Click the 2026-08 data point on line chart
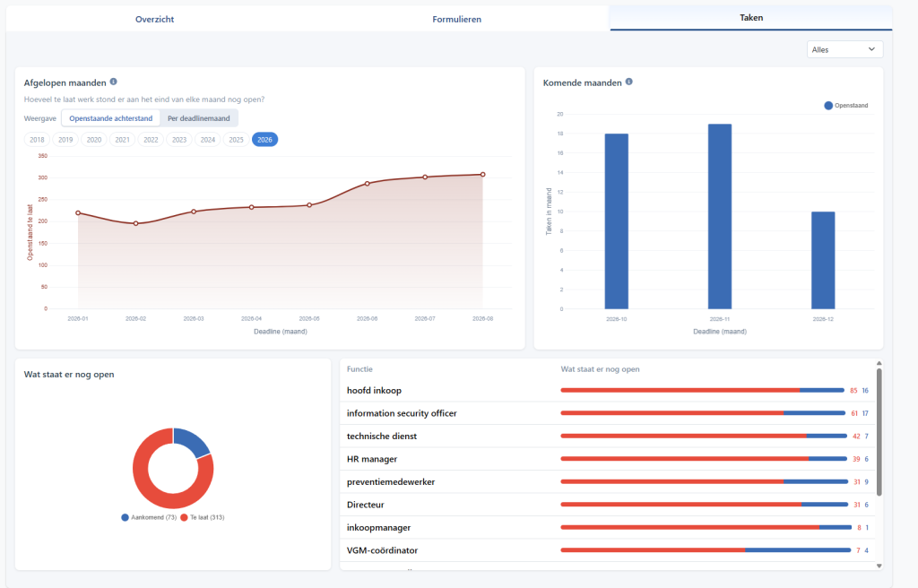This screenshot has width=918, height=588. tap(483, 175)
